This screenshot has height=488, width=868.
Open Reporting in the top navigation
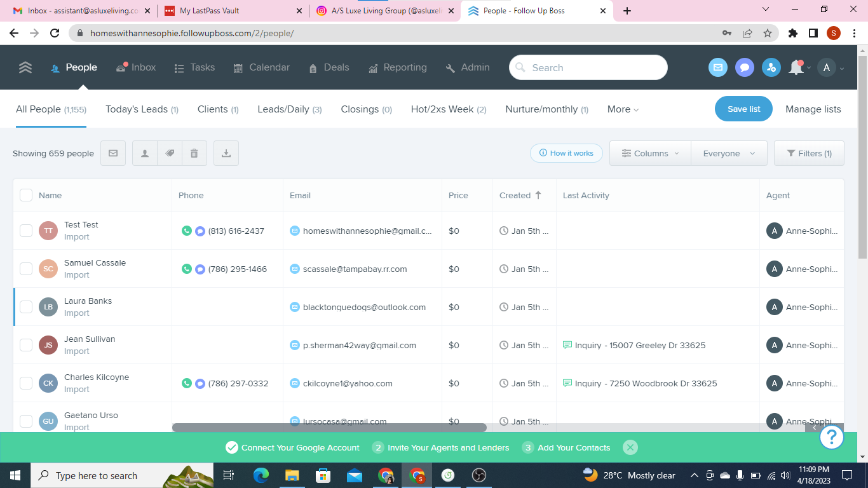click(397, 67)
